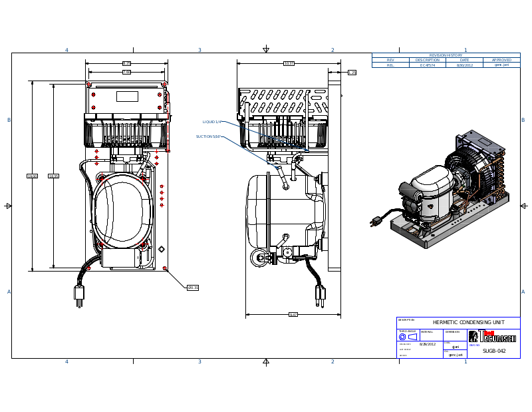
Task: Select the Ø0.31 hole diameter callout
Action: coord(193,288)
